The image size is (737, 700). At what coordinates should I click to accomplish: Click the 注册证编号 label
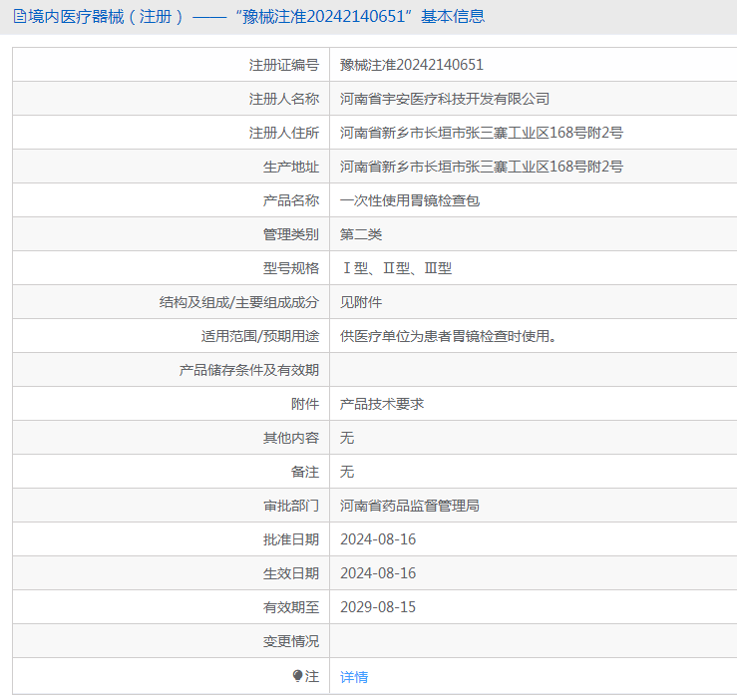point(284,65)
